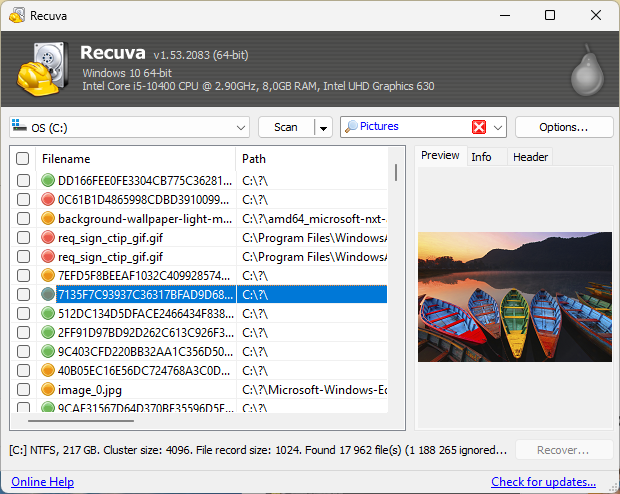Viewport: 620px width, 494px height.
Task: Switch to the Info tab
Action: (x=481, y=157)
